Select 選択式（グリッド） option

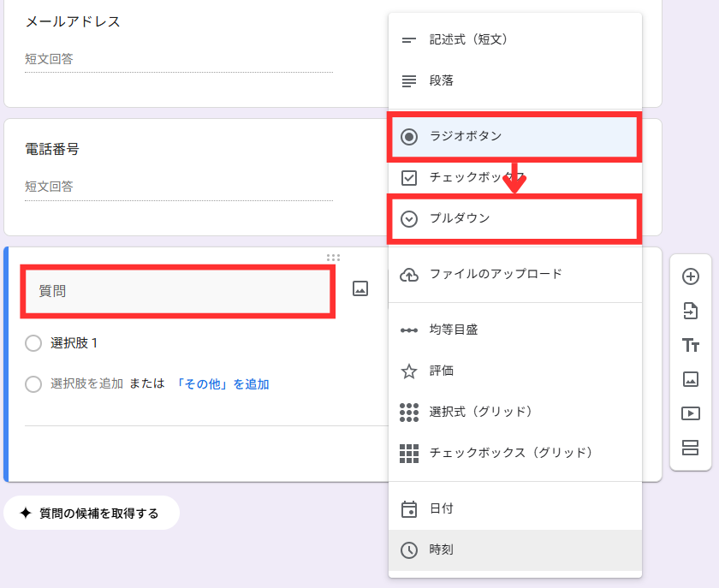coord(515,412)
